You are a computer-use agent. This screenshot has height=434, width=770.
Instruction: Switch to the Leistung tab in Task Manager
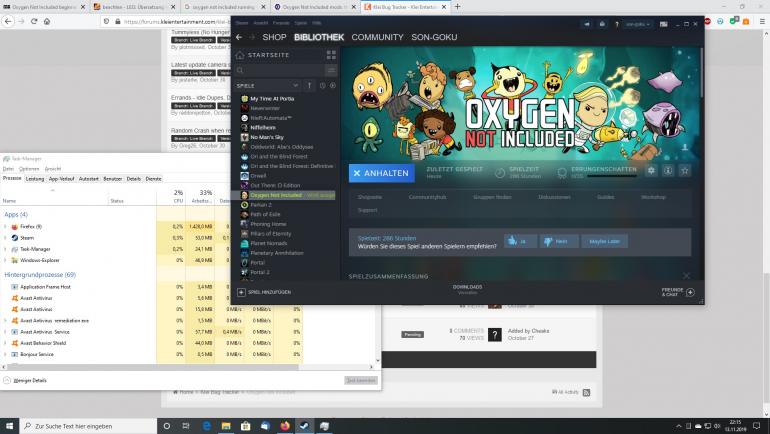pyautogui.click(x=34, y=178)
